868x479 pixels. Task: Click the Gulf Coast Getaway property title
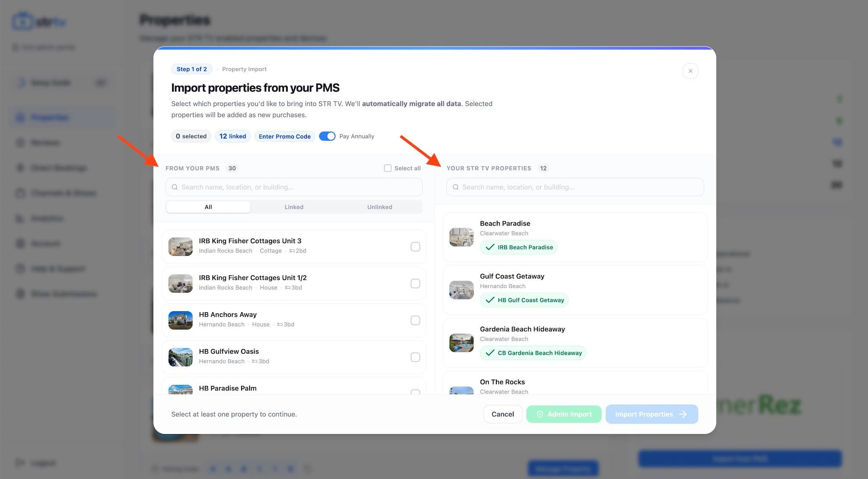click(512, 276)
